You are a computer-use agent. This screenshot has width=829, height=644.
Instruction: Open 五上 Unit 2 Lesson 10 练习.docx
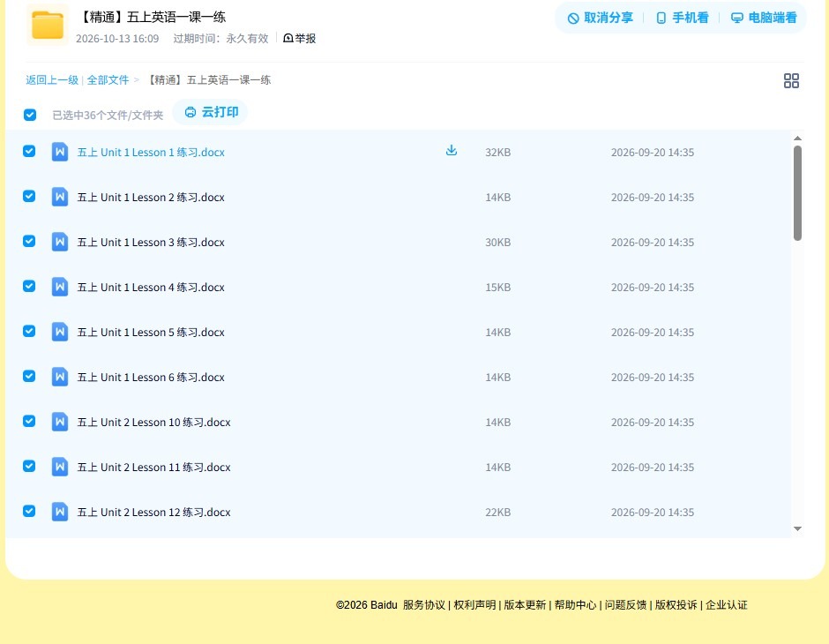click(x=153, y=422)
